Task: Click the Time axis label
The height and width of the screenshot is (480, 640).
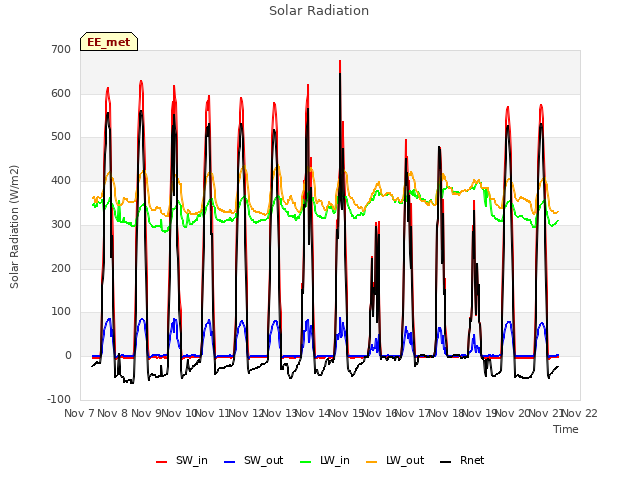Action: click(566, 429)
